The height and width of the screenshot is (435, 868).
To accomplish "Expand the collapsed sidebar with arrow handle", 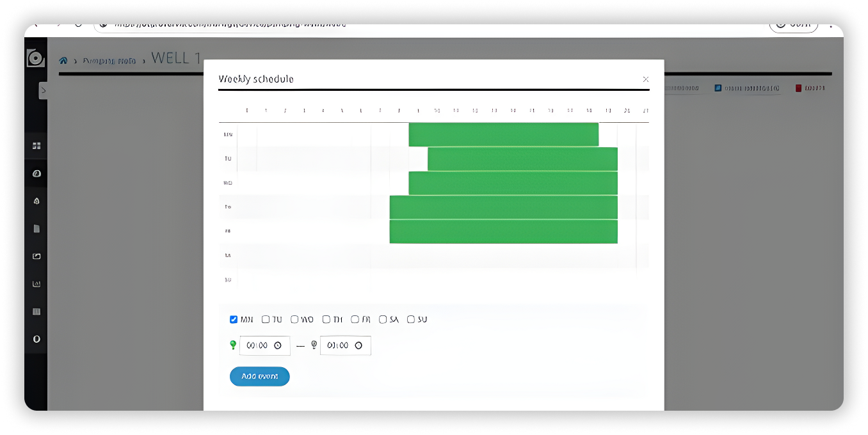I will click(x=43, y=90).
